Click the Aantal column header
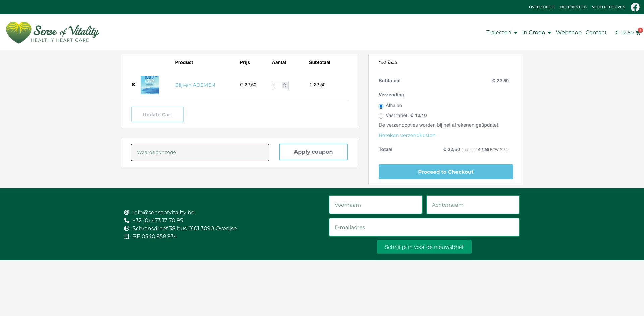Viewport: 644px width, 316px height. pyautogui.click(x=279, y=62)
